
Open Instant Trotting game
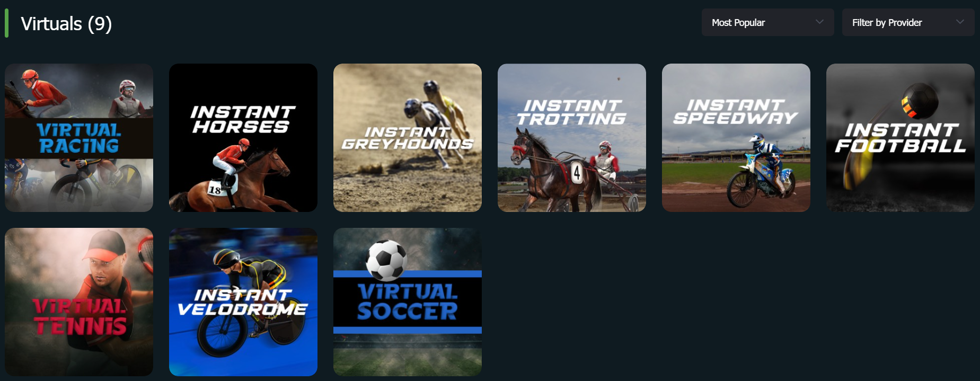pyautogui.click(x=572, y=138)
